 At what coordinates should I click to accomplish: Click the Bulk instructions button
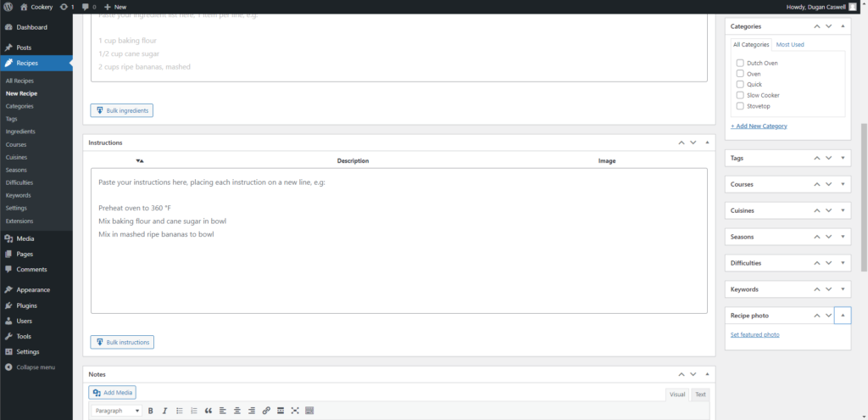122,342
